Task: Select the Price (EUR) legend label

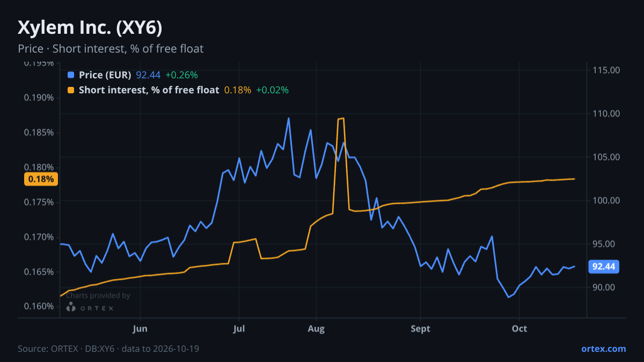Action: [105, 75]
